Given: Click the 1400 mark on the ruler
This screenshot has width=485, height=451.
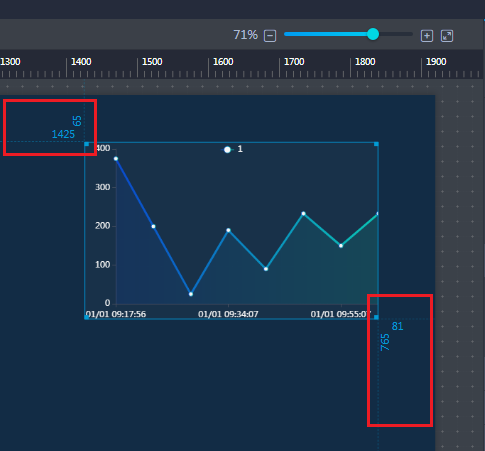Looking at the screenshot, I should point(81,62).
